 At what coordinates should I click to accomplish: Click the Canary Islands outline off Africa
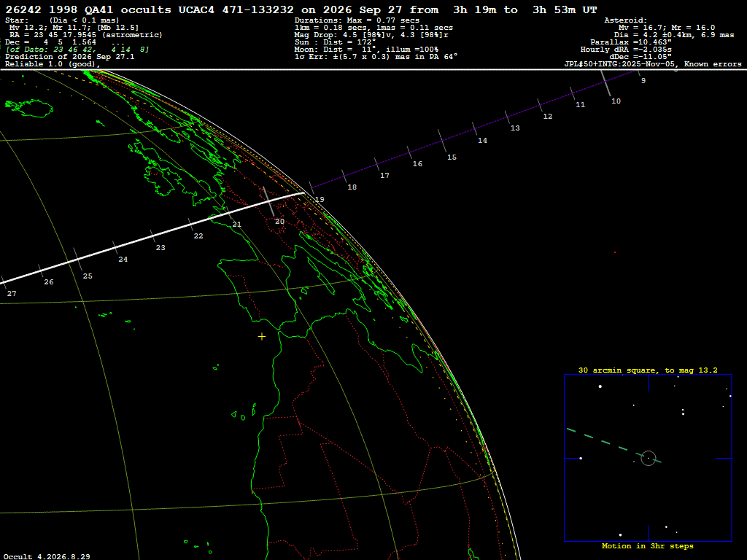(x=243, y=413)
